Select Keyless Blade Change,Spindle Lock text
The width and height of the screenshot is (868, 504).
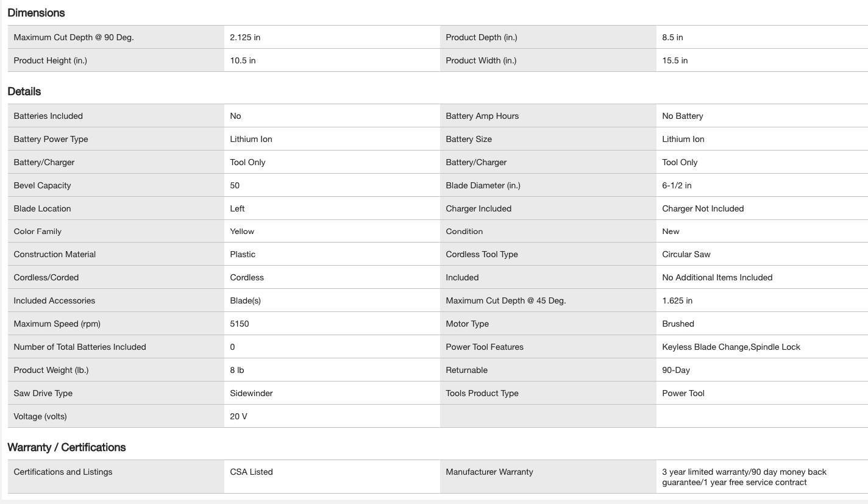click(731, 347)
